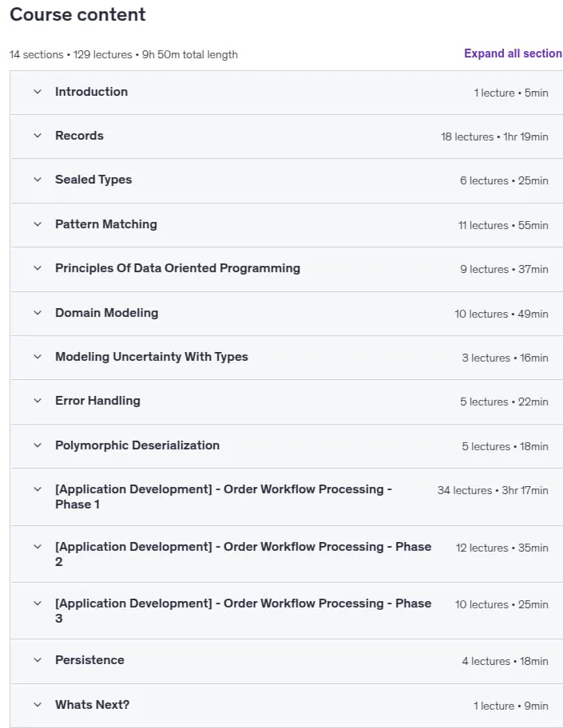Open the Polymorphic Deserialization section title
563x728 pixels.
pyautogui.click(x=137, y=445)
